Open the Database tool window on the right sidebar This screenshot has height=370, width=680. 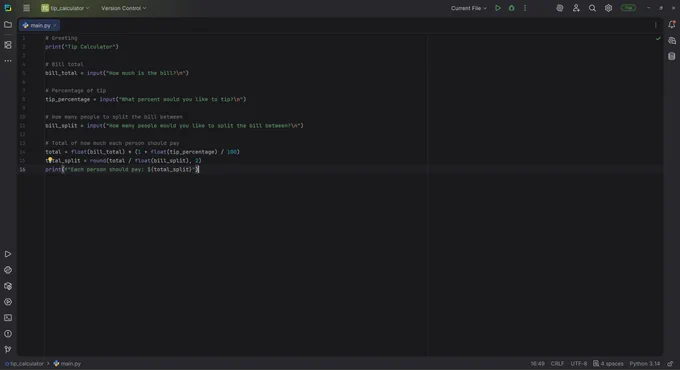click(672, 56)
